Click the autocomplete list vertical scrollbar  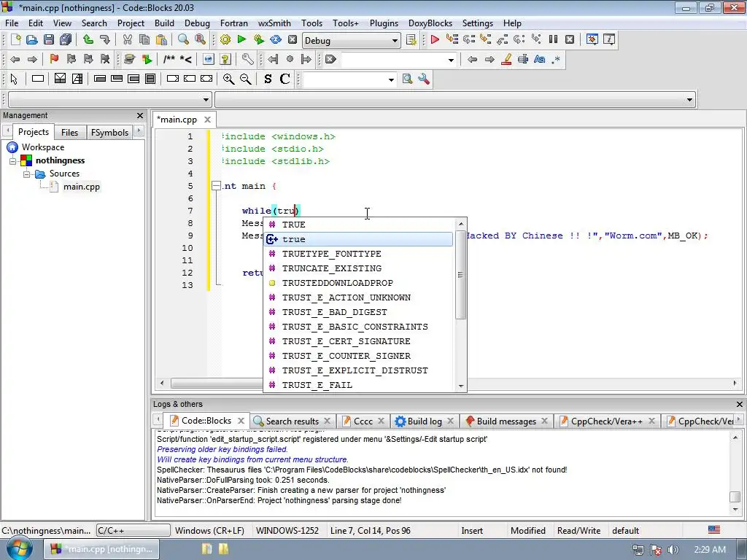click(460, 275)
